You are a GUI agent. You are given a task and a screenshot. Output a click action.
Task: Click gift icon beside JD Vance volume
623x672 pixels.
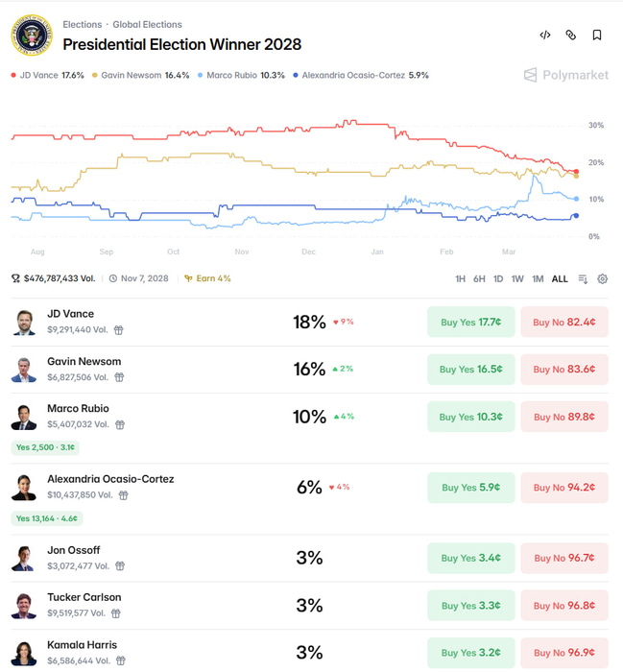click(119, 330)
